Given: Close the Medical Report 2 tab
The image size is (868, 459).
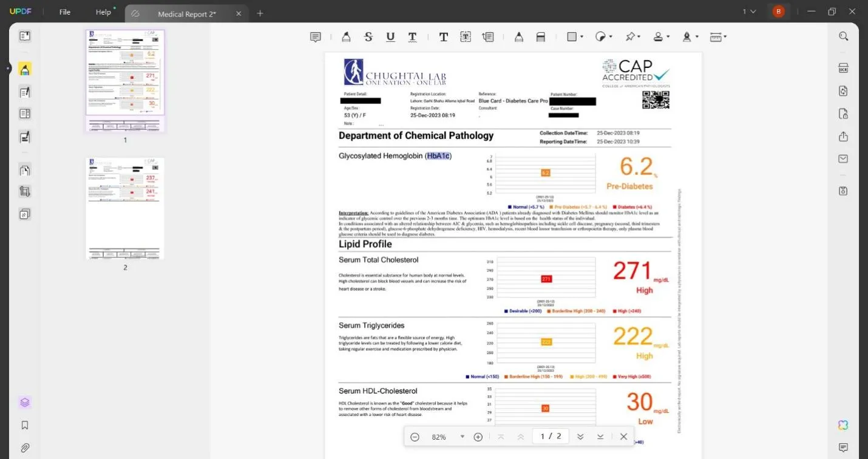Looking at the screenshot, I should (x=239, y=13).
